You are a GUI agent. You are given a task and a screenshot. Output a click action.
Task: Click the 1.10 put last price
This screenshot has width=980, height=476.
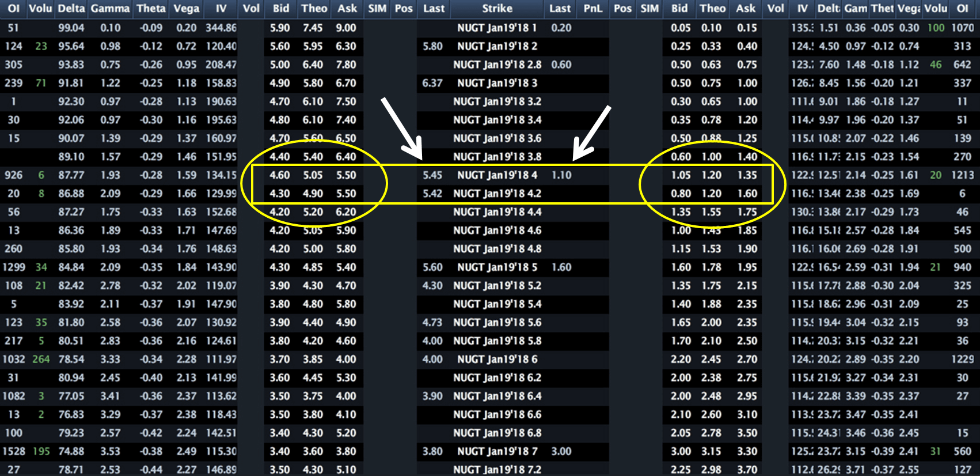561,175
